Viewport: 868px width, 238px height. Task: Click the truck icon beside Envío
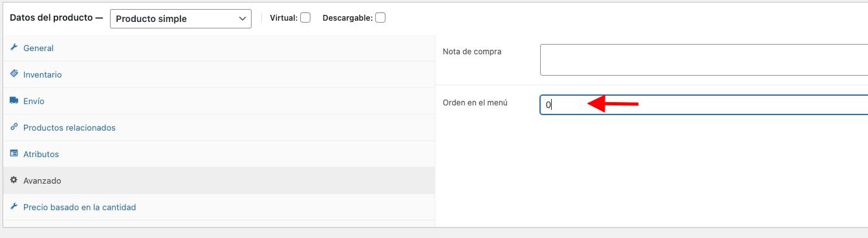[14, 101]
